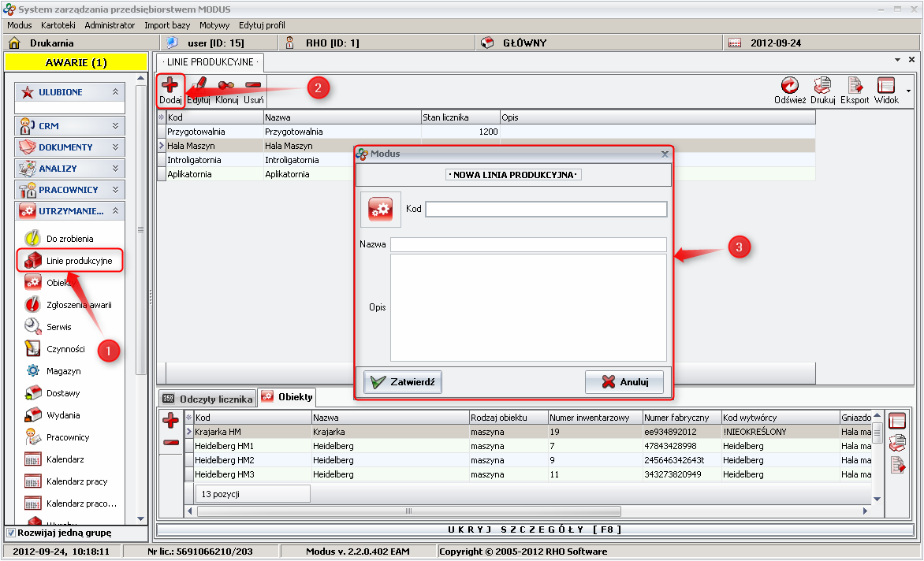Click the Dodaj (add) toolbar icon
The image size is (924, 561).
170,90
